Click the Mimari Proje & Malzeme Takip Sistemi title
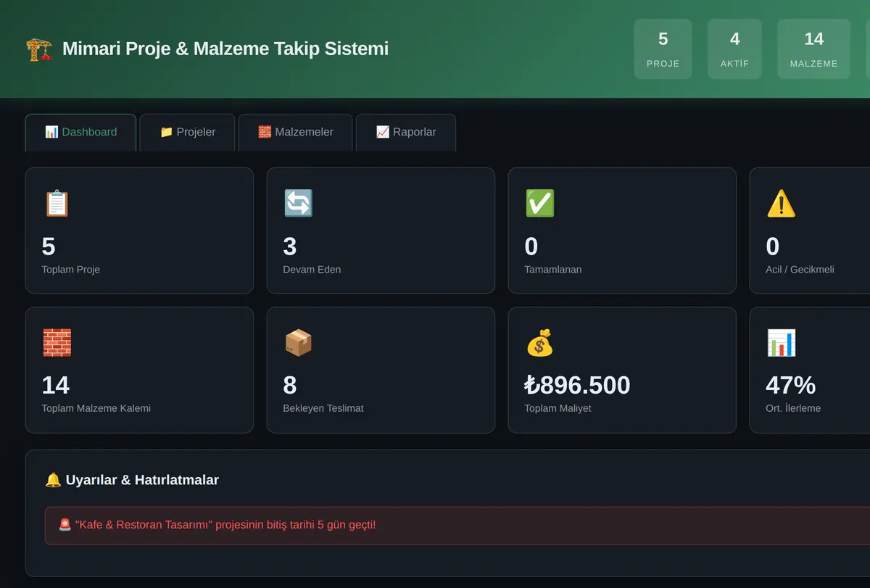This screenshot has height=588, width=870. pyautogui.click(x=225, y=49)
